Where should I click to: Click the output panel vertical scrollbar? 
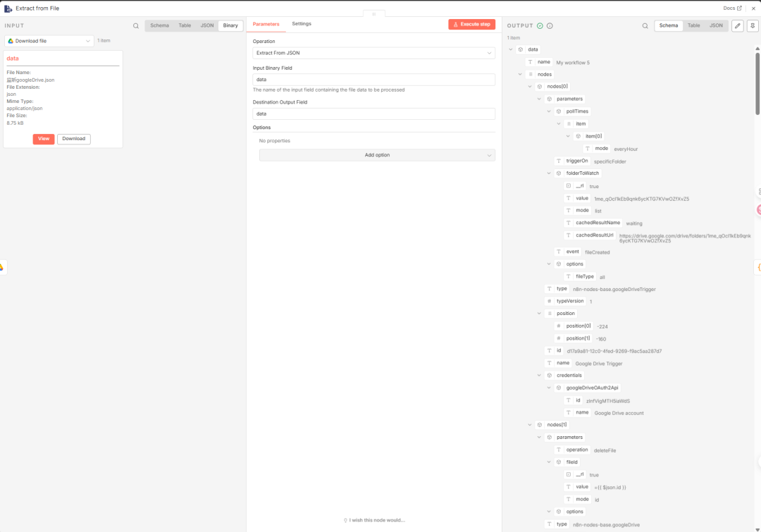(x=757, y=70)
